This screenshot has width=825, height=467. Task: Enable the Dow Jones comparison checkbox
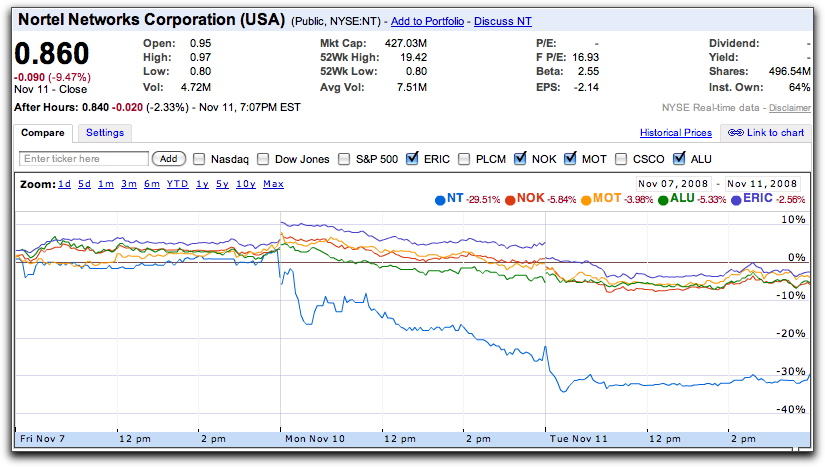[263, 159]
